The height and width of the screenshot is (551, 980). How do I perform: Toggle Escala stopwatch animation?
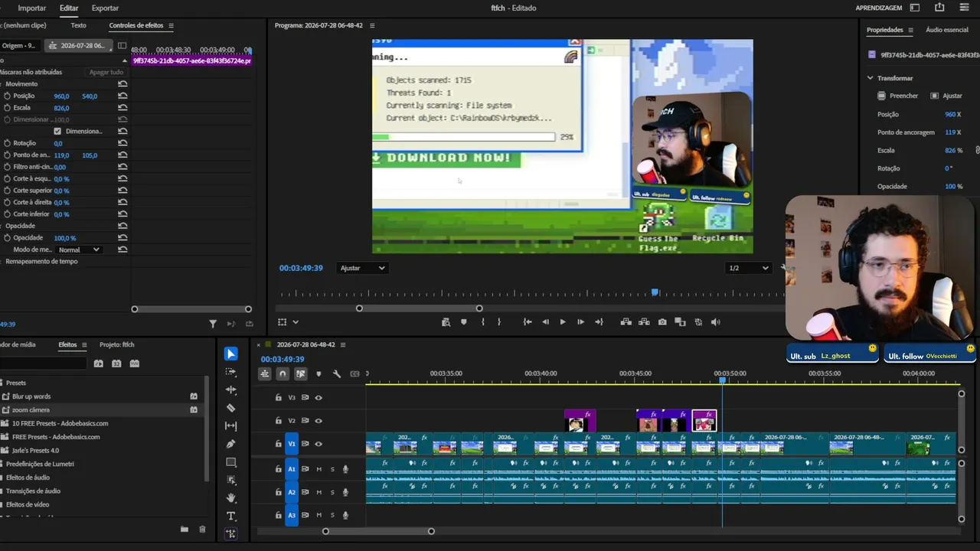[7, 108]
